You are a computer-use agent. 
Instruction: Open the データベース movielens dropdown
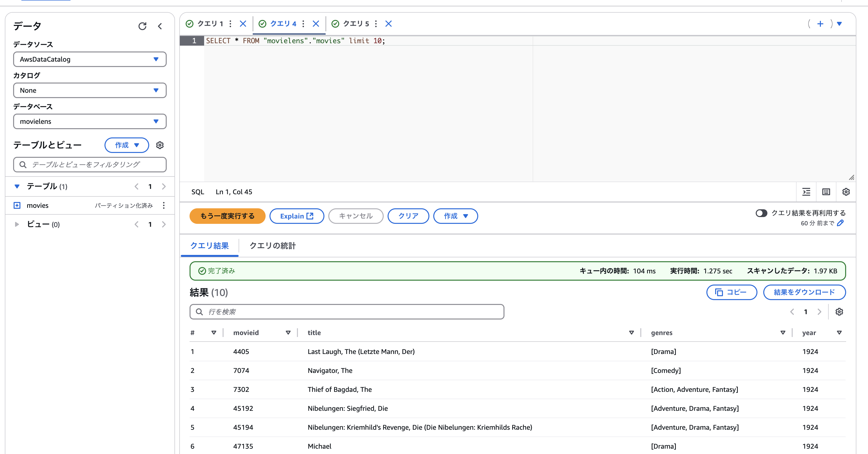90,121
